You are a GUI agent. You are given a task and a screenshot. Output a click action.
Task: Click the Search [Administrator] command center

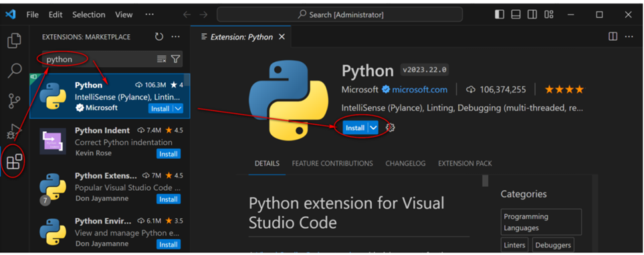click(x=340, y=15)
